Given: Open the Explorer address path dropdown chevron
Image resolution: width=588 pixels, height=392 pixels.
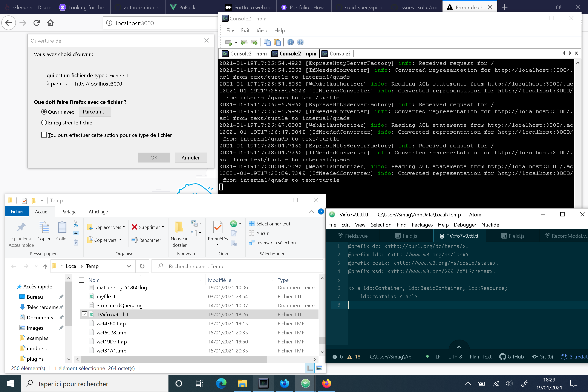Looking at the screenshot, I should (x=129, y=266).
